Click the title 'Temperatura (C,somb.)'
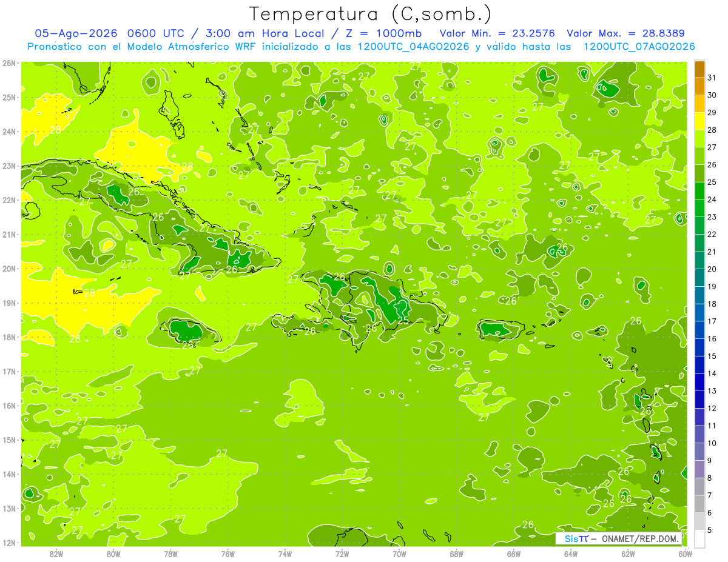 [371, 14]
